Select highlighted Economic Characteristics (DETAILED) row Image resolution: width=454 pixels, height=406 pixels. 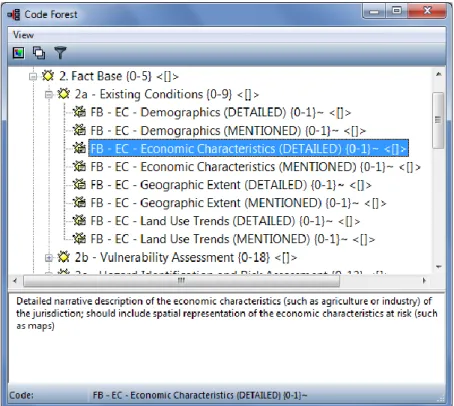tap(248, 149)
